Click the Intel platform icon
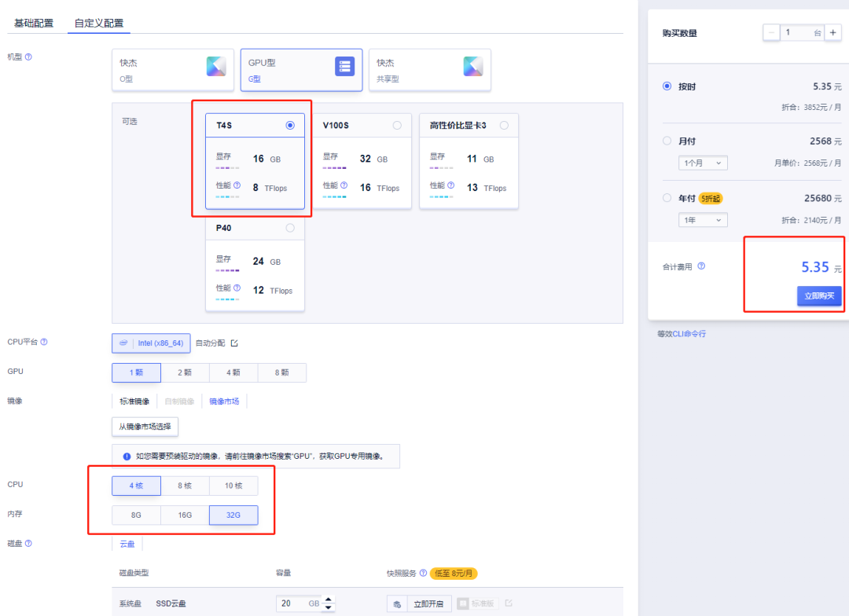Viewport: 849px width, 616px height. [x=123, y=343]
